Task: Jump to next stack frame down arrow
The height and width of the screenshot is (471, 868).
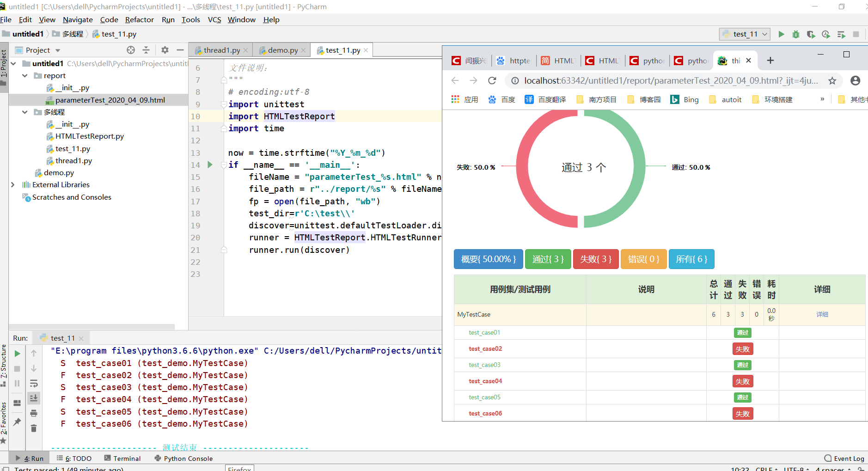Action: (34, 368)
